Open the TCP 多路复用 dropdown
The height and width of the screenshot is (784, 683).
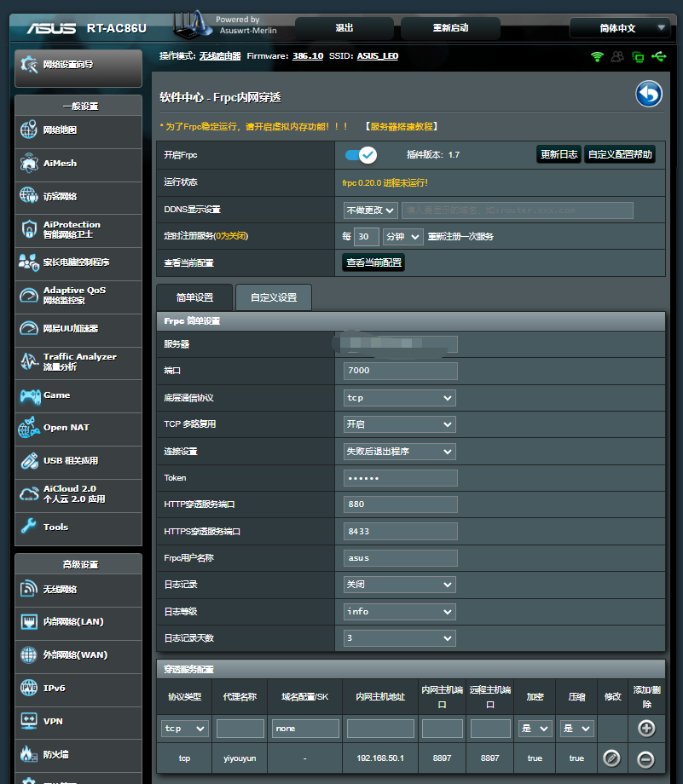(399, 424)
